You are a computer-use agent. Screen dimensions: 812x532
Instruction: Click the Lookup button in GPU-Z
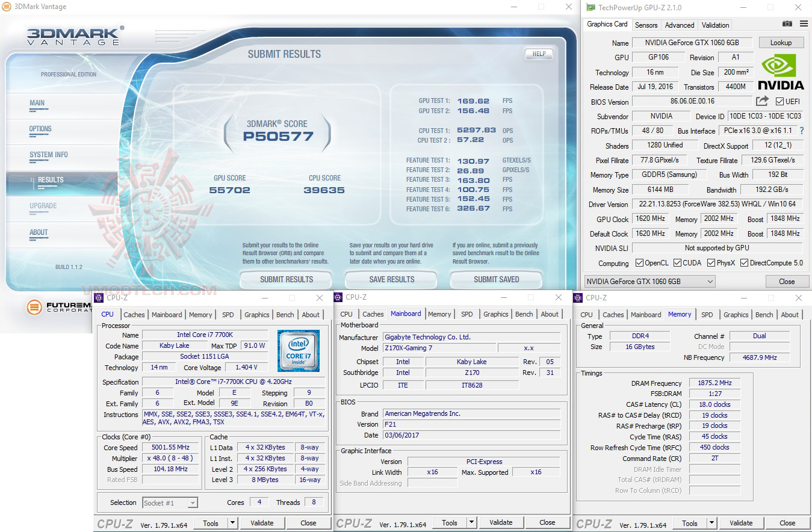(781, 42)
